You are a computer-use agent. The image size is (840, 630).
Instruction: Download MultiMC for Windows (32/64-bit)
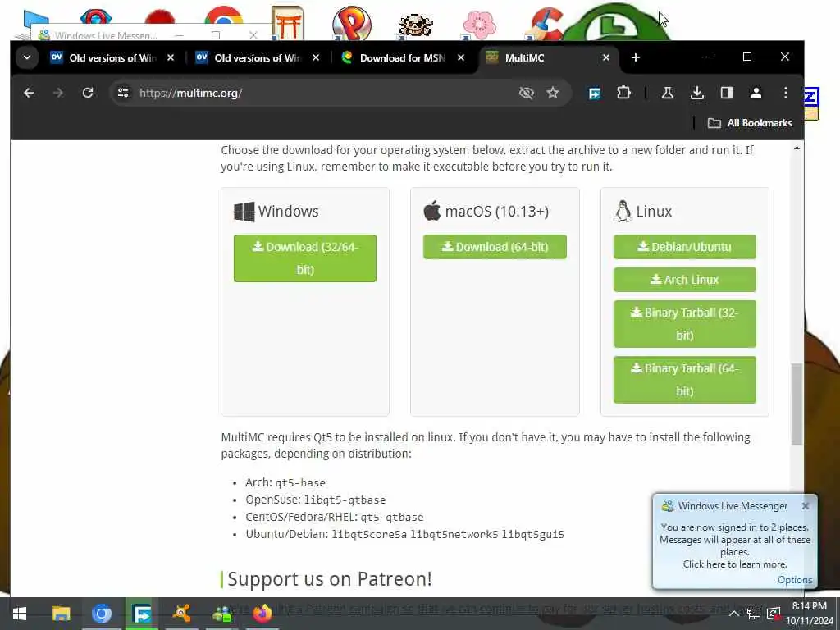[x=305, y=258]
